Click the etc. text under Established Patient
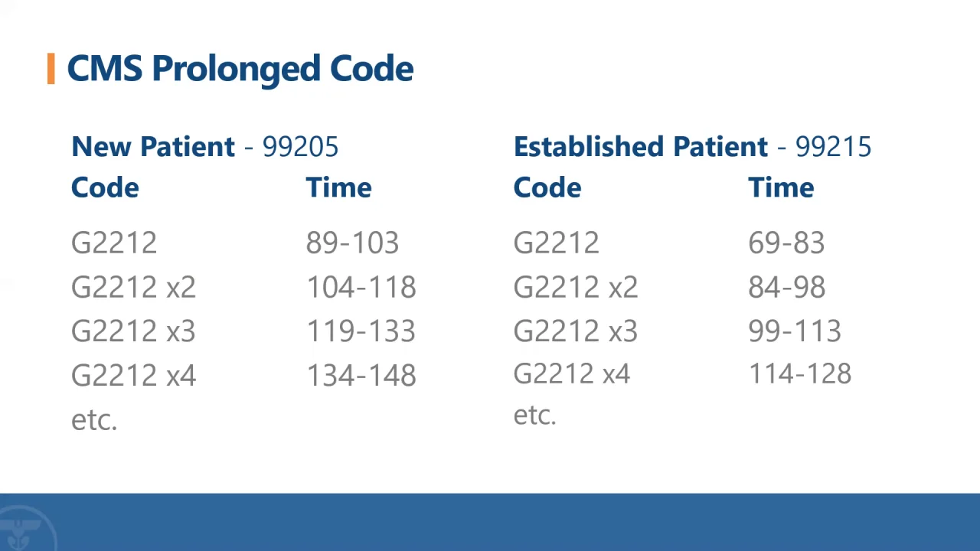This screenshot has width=980, height=551. click(534, 415)
